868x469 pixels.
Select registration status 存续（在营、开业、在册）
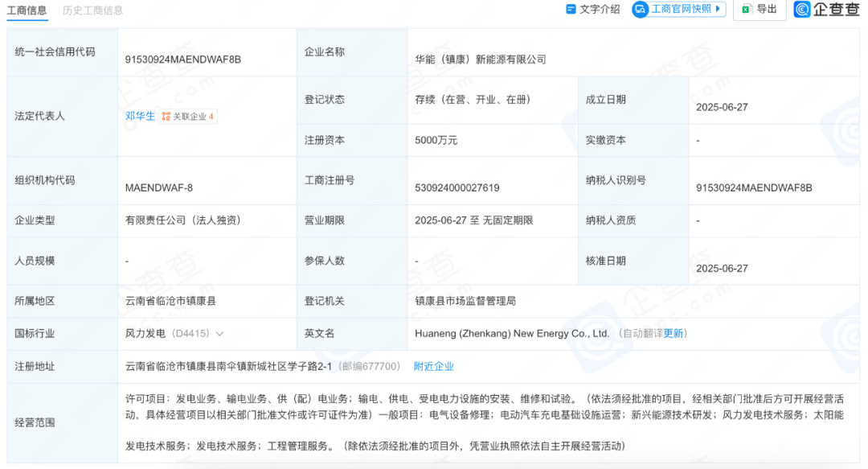(473, 100)
